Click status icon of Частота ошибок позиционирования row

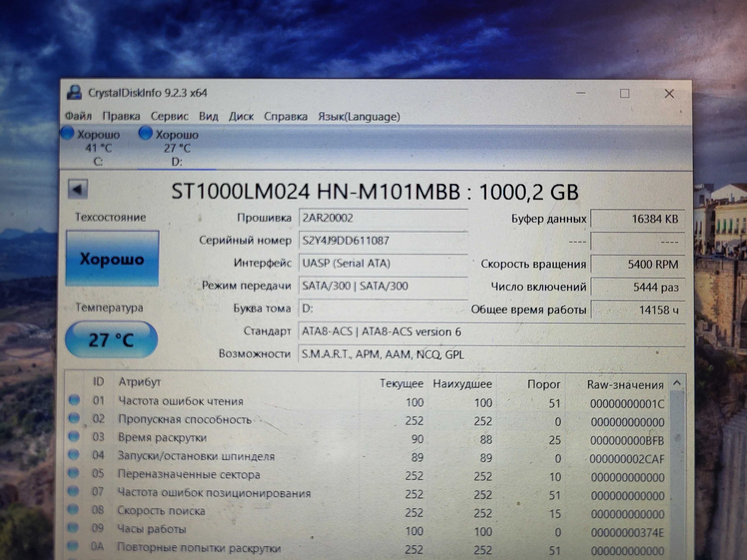[74, 491]
